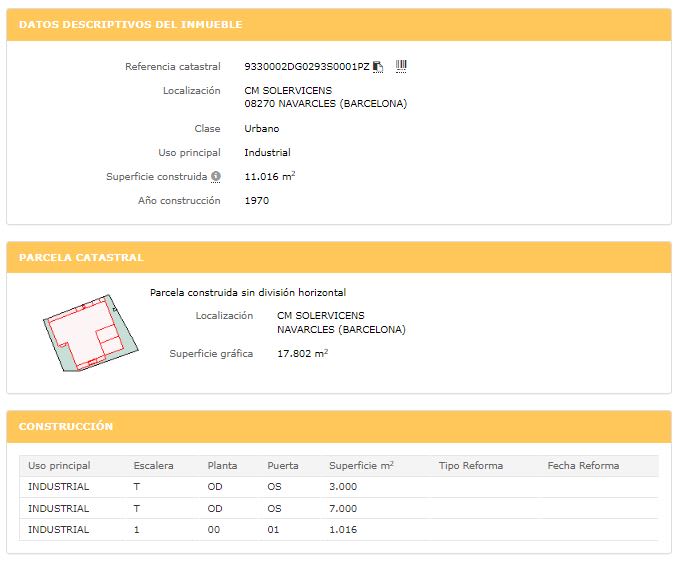Image resolution: width=691 pixels, height=567 pixels.
Task: Select the industrial row with 3.000 m²
Action: (x=338, y=487)
